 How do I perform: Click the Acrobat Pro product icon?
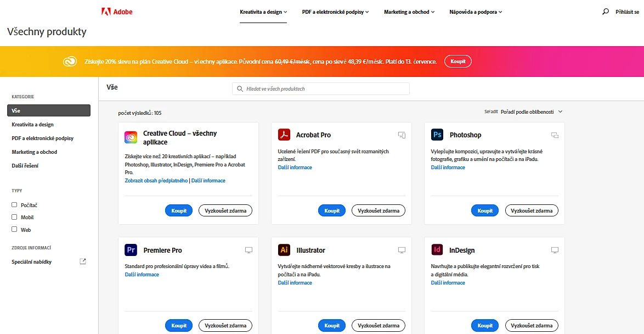[x=284, y=135]
